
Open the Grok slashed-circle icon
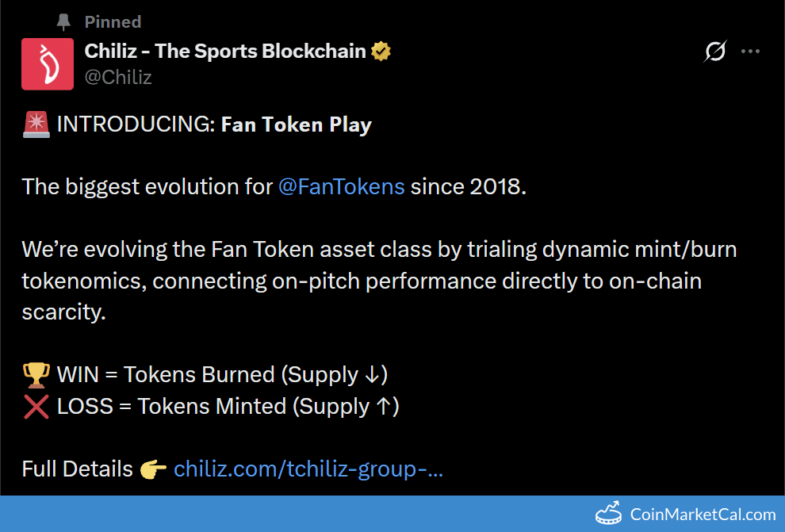click(x=714, y=52)
